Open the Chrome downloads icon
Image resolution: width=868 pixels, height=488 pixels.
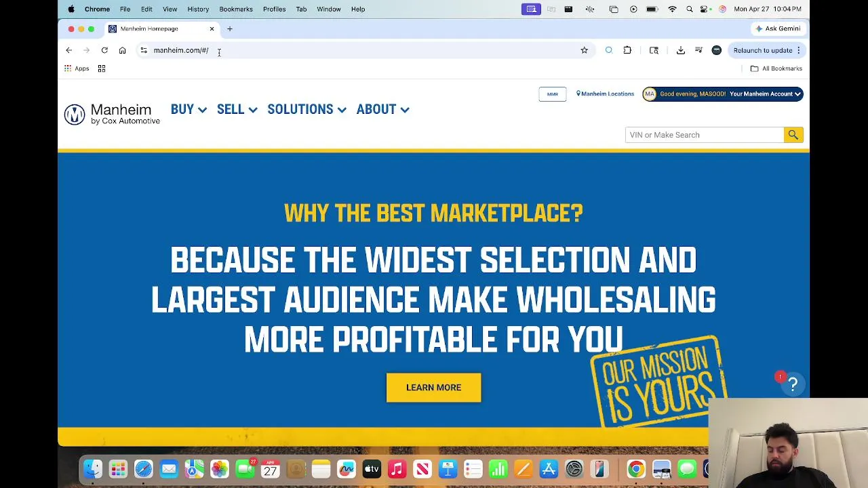681,50
